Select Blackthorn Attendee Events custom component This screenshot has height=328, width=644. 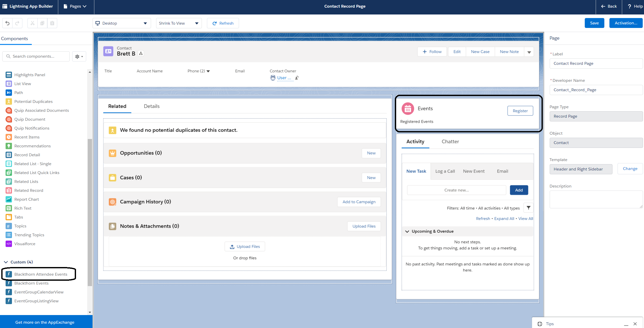tap(37, 274)
